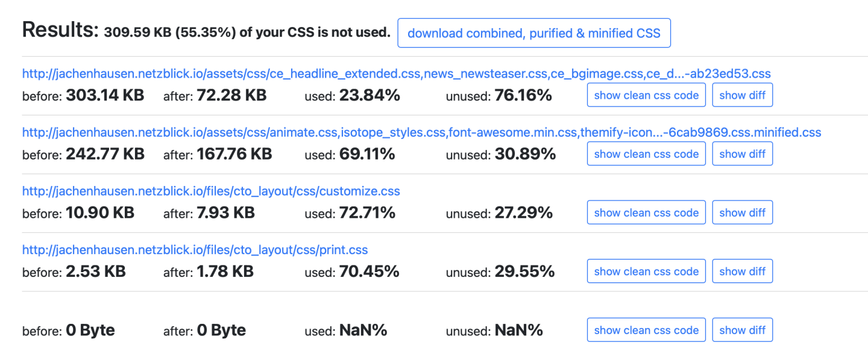
Task: Show diff for print.css
Action: click(742, 272)
